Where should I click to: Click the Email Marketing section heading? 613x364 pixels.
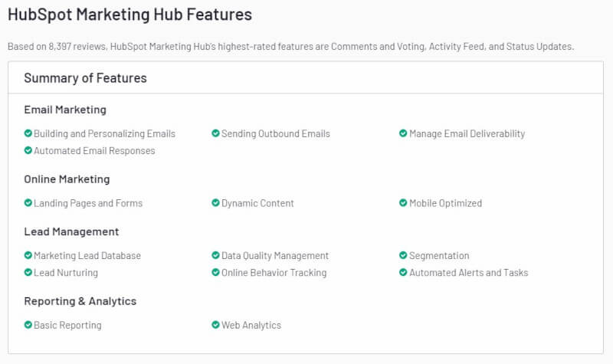pos(65,110)
